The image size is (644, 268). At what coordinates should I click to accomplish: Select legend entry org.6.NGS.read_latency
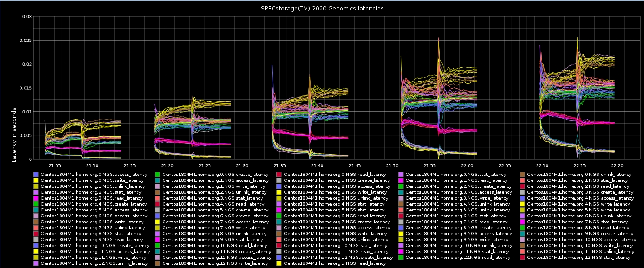(x=332, y=216)
